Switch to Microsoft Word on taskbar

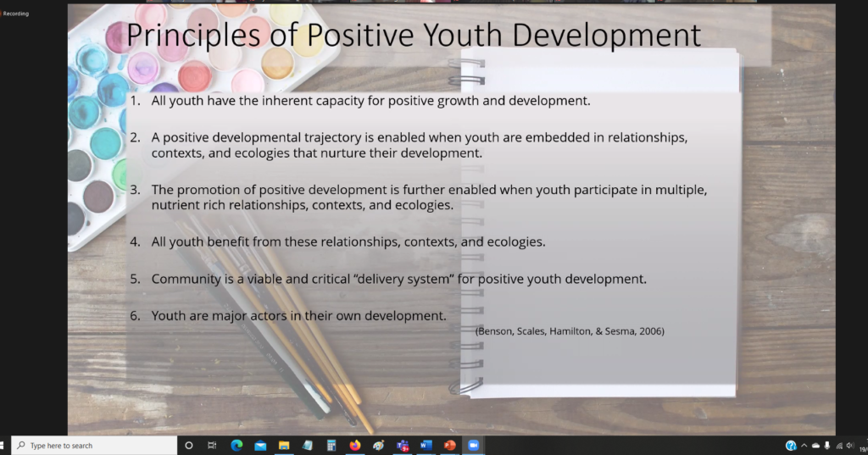(426, 445)
